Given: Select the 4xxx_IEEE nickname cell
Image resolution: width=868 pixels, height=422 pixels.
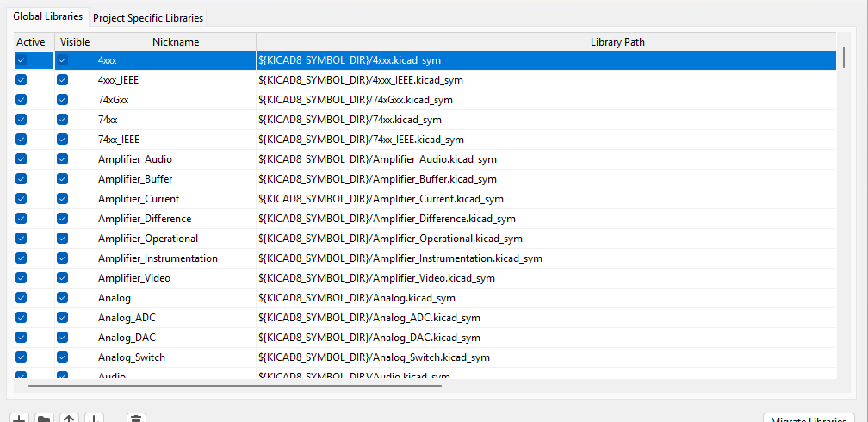Looking at the screenshot, I should (x=176, y=80).
